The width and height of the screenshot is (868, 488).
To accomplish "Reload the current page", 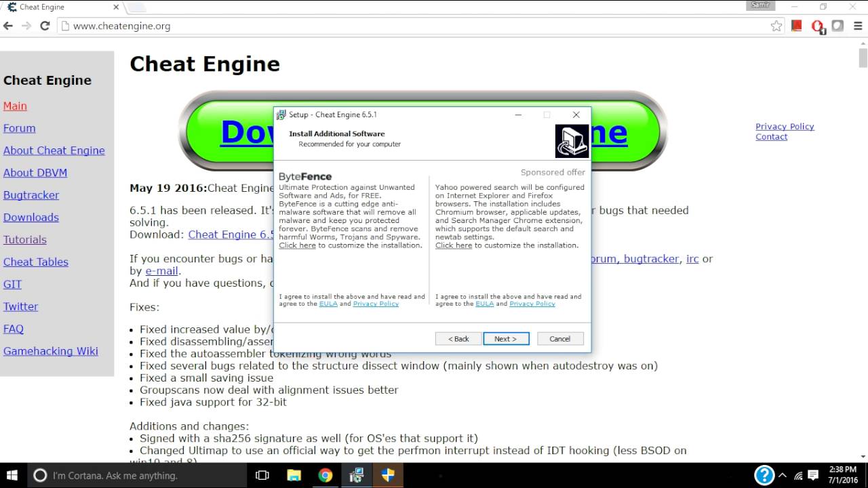I will pyautogui.click(x=45, y=26).
